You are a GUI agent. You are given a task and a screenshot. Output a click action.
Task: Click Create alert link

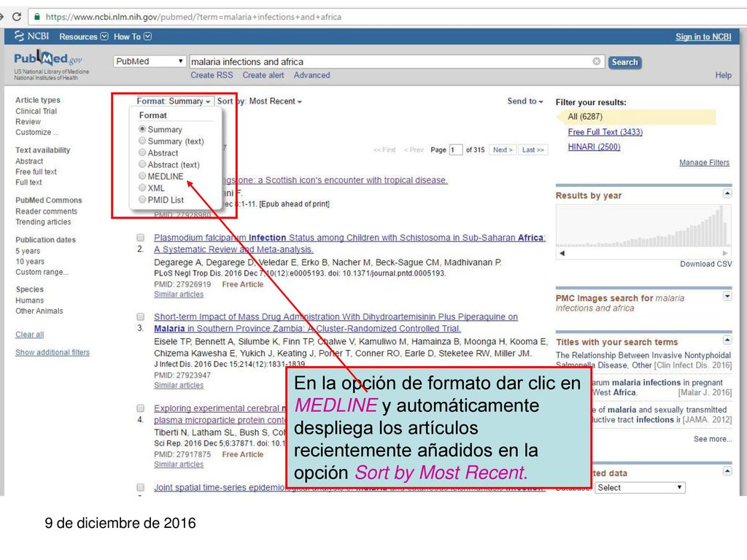coord(263,75)
